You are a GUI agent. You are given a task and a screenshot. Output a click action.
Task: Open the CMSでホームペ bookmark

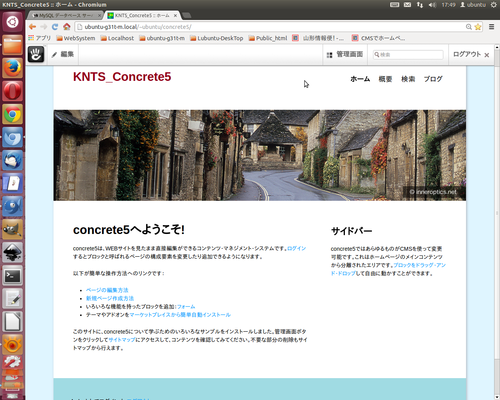[379, 38]
